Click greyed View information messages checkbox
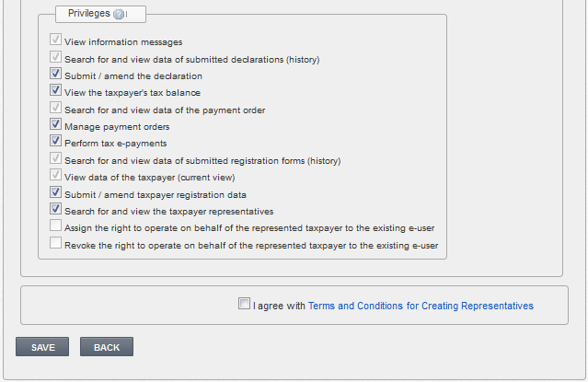 point(55,39)
